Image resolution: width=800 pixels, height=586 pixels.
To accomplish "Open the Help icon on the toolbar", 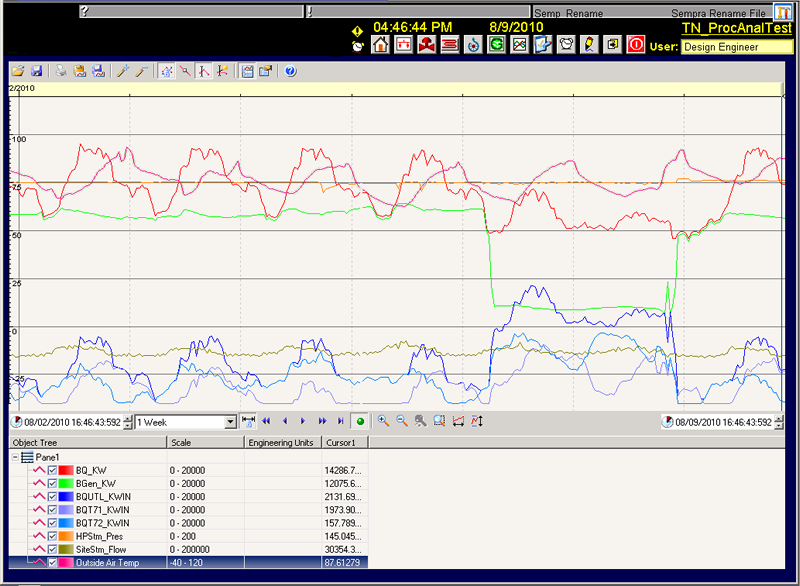I will point(289,71).
